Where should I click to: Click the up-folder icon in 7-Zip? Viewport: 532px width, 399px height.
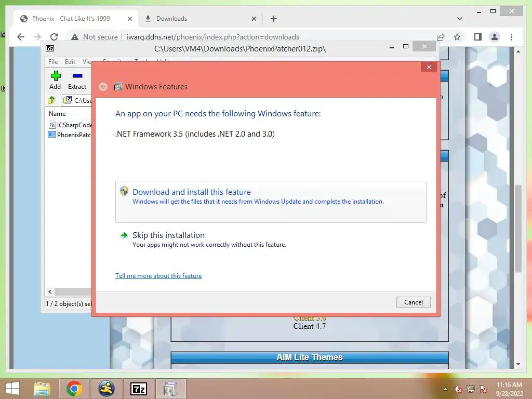point(51,100)
